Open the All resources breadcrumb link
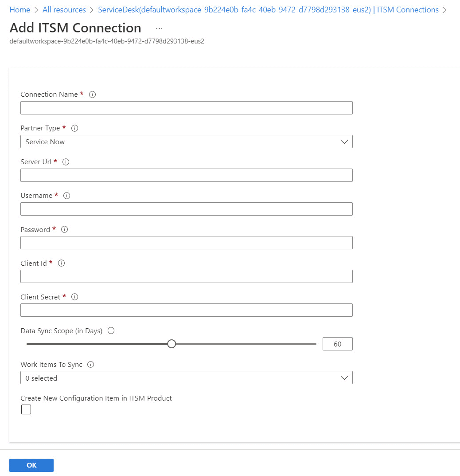Image resolution: width=460 pixels, height=476 pixels. point(64,10)
